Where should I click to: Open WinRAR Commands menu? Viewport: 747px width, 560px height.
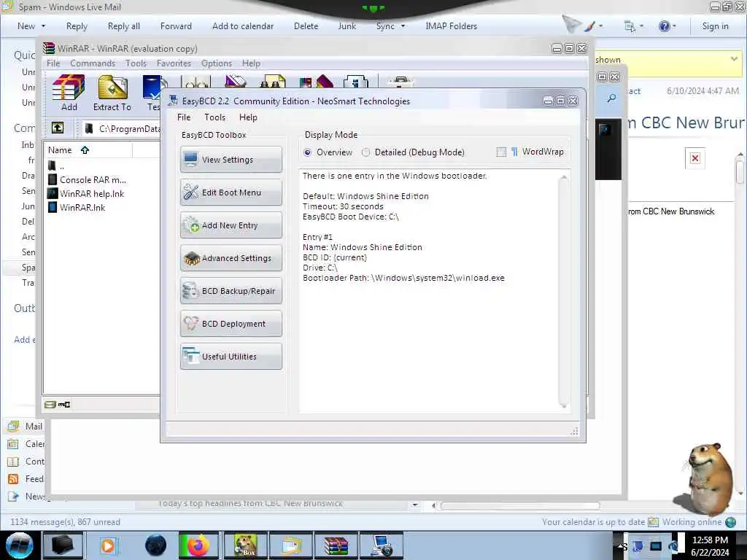[x=93, y=63]
